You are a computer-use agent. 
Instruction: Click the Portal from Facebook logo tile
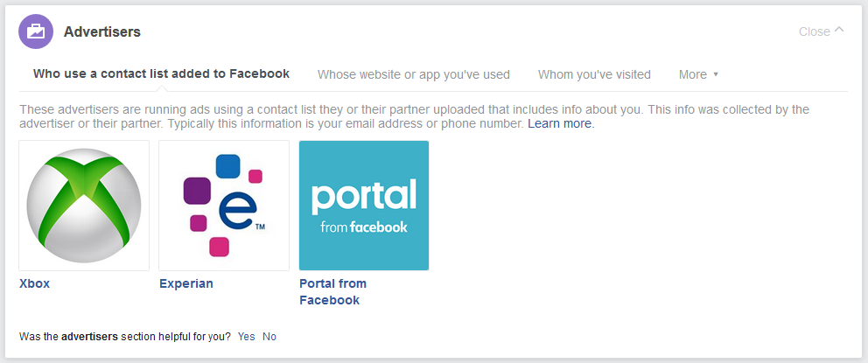click(x=364, y=206)
